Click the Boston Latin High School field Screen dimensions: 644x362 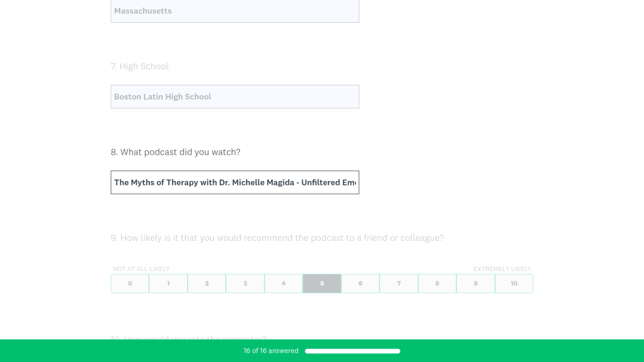(x=234, y=97)
